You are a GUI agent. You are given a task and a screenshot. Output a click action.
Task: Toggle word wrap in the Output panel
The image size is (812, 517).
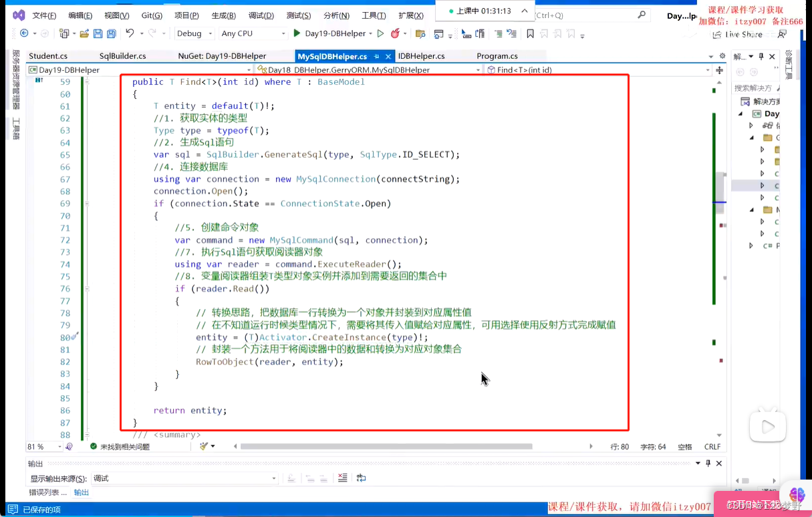pyautogui.click(x=361, y=478)
